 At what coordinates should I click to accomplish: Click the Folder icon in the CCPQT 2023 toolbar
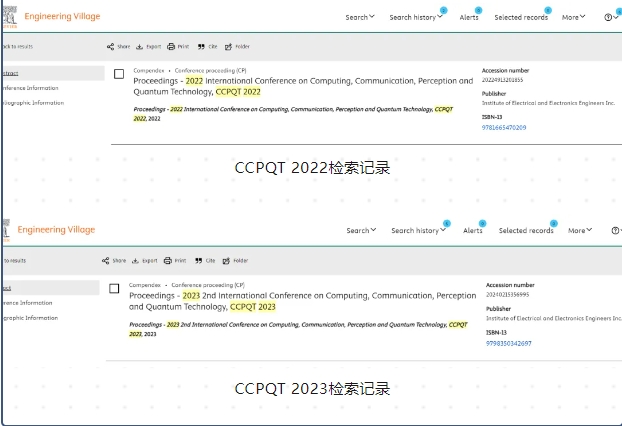[226, 261]
